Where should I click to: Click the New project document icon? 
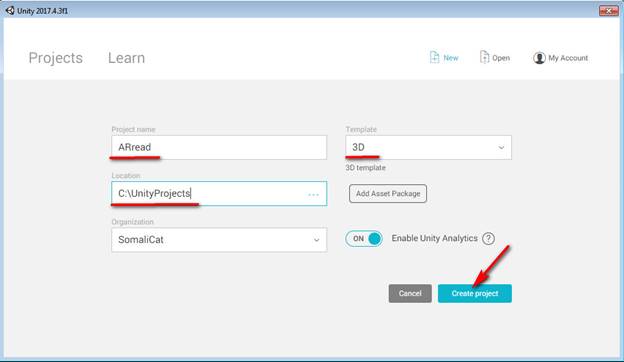coord(434,57)
